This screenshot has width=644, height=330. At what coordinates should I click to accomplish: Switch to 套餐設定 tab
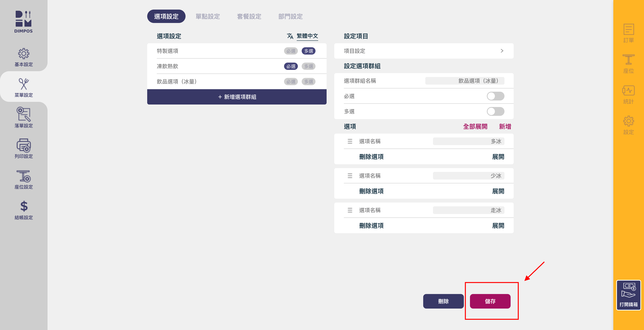tap(249, 16)
